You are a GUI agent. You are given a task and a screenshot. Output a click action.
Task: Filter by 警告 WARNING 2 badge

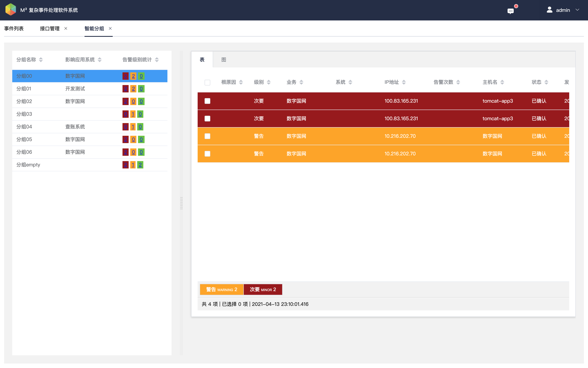click(222, 289)
